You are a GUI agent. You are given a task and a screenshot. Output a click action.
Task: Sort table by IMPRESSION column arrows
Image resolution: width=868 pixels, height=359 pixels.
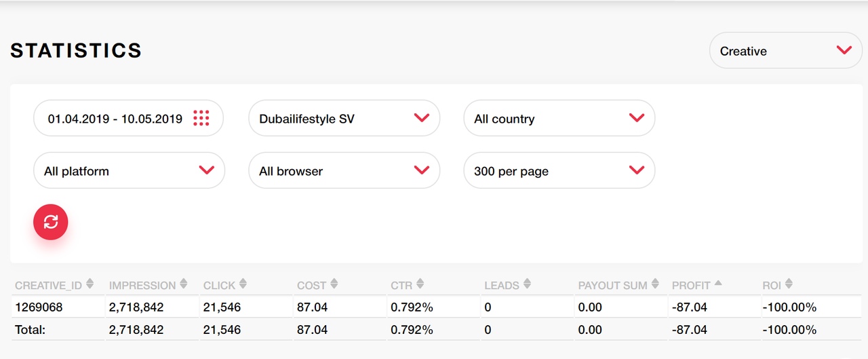point(185,285)
